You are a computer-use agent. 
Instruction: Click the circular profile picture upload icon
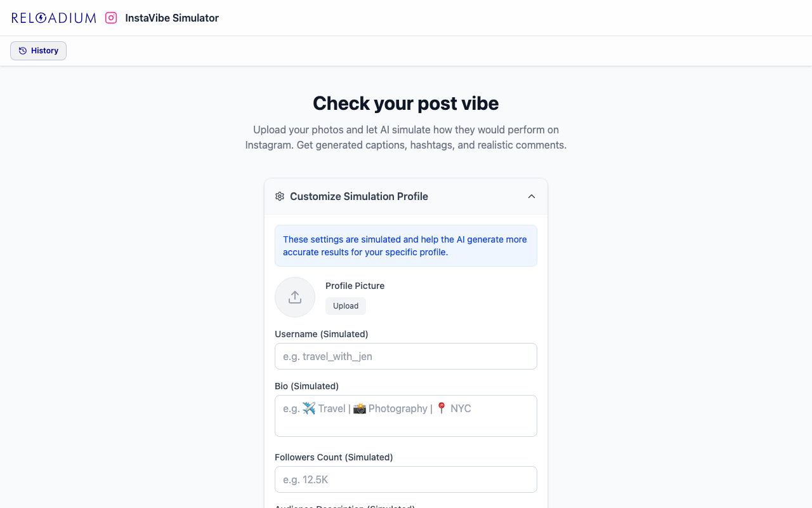coord(295,297)
